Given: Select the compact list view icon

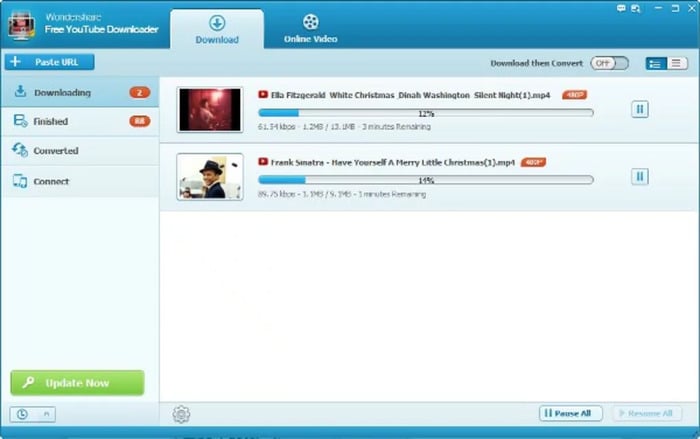Looking at the screenshot, I should [677, 63].
